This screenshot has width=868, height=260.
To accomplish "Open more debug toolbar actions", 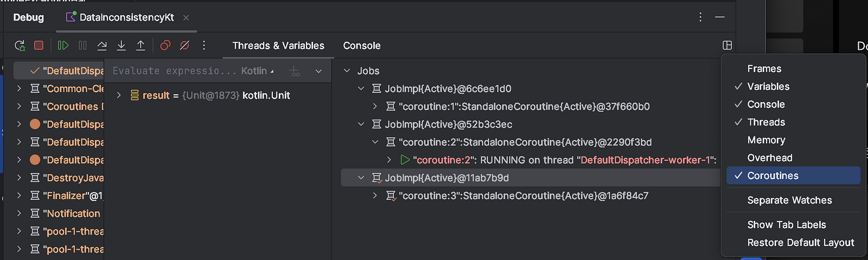I will (204, 45).
